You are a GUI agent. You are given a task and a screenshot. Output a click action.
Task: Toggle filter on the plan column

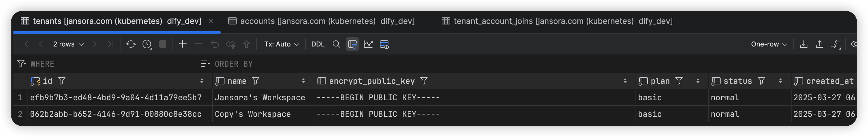(679, 81)
